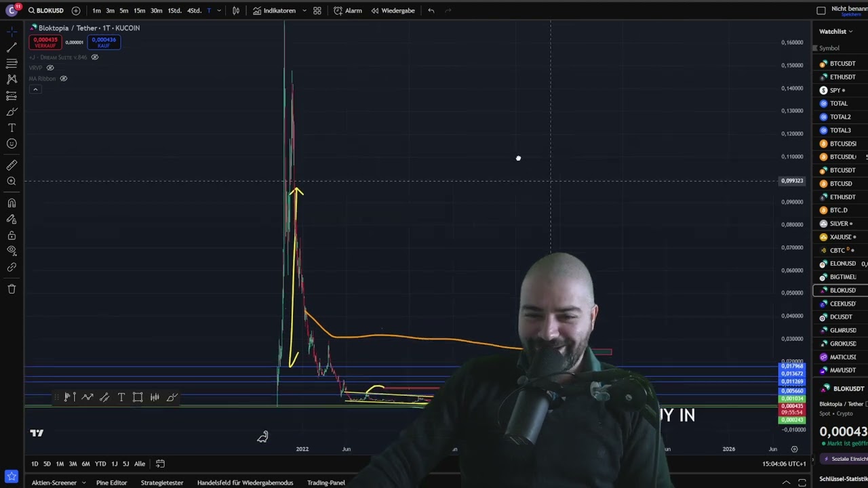Expand the Indikatoren favorites dropdown arrow

304,11
